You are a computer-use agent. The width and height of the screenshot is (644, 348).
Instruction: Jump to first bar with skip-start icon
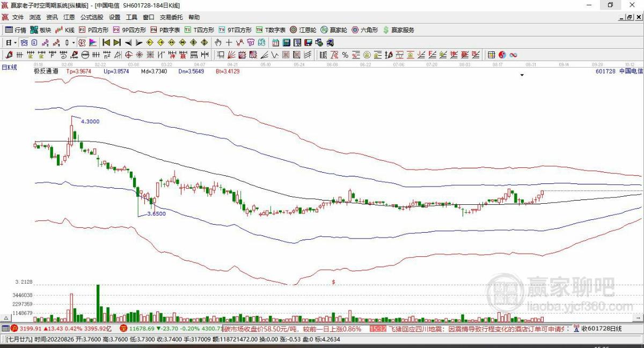coord(106,42)
